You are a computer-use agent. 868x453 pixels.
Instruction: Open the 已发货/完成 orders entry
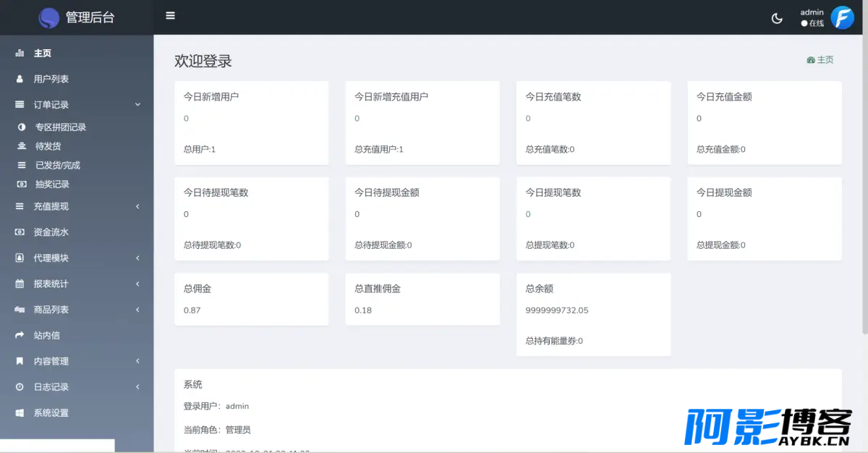coord(58,165)
